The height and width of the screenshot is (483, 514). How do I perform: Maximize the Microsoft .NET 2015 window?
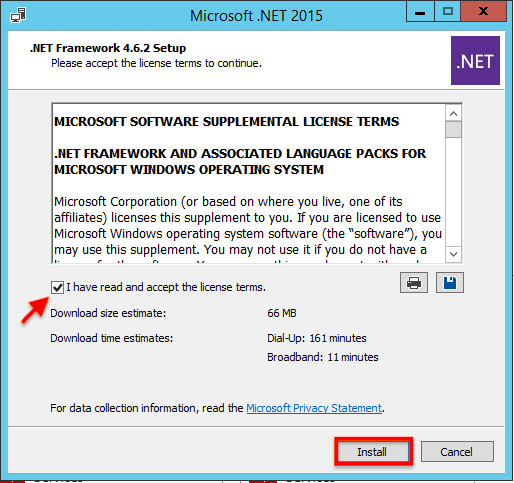tap(448, 12)
